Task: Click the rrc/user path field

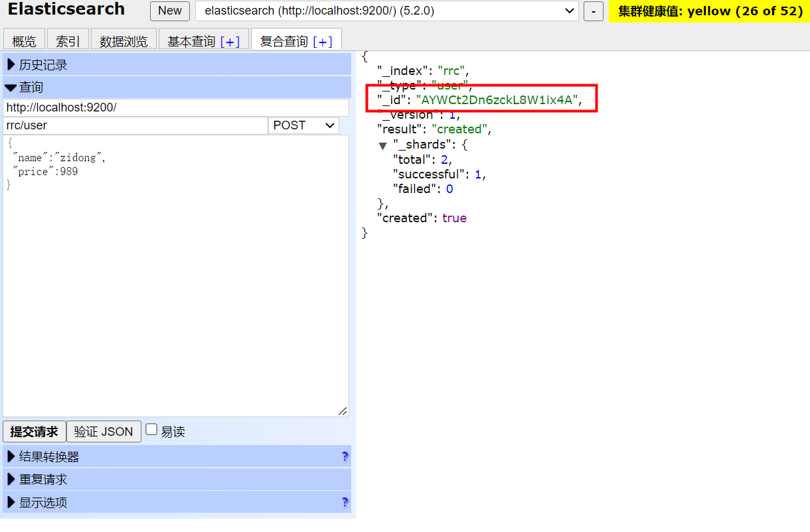Action: pos(135,125)
